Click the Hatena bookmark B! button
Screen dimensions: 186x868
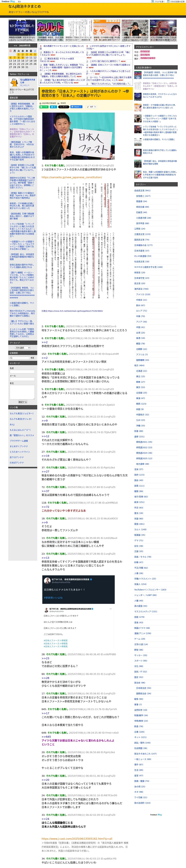coord(53,107)
